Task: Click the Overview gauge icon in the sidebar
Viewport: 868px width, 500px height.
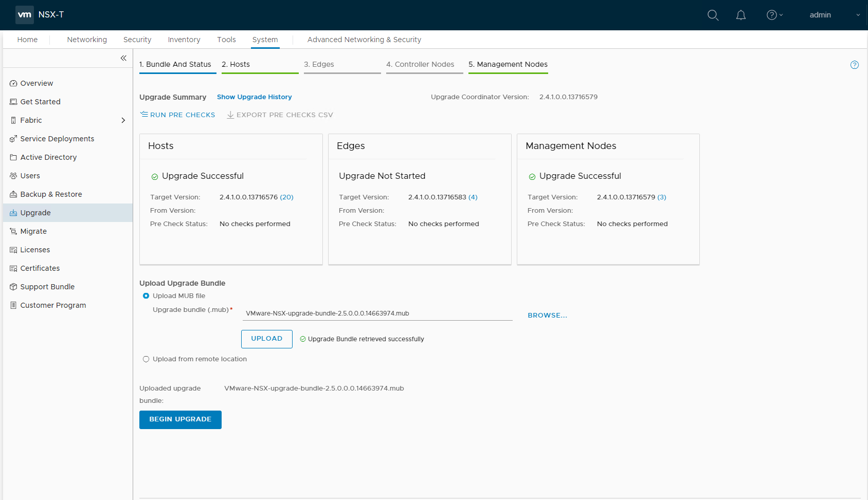Action: (13, 83)
